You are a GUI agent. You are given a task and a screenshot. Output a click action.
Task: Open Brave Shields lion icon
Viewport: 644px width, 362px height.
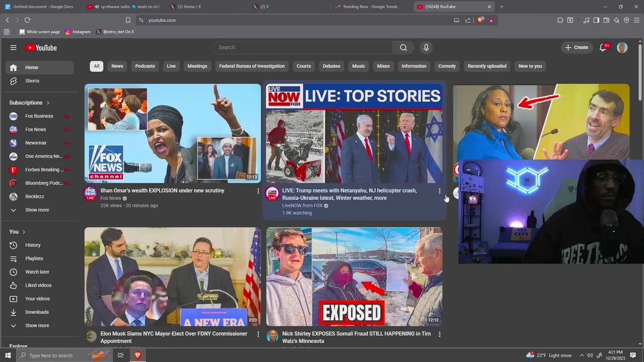click(480, 20)
